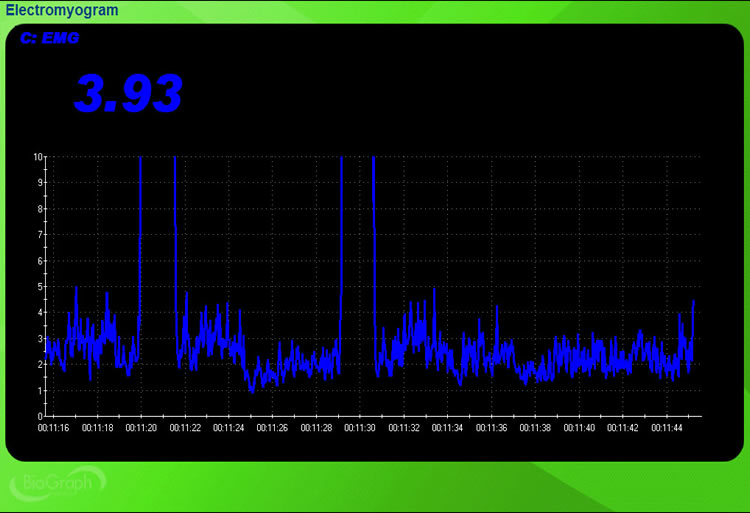Click the 8 value on the y-axis
Screen dimensions: 750x513
pos(38,209)
